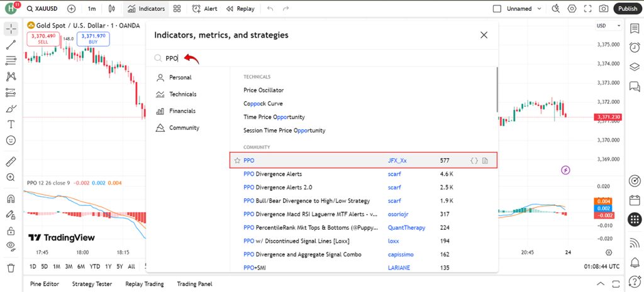Open the XAUUSD symbol search
Image resolution: width=644 pixels, height=292 pixels.
(42, 9)
